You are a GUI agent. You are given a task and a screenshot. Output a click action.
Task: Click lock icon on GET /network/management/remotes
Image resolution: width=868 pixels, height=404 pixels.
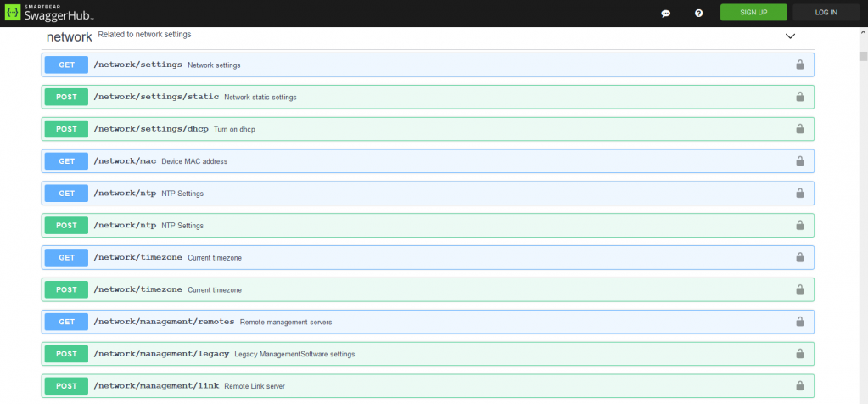pos(799,322)
